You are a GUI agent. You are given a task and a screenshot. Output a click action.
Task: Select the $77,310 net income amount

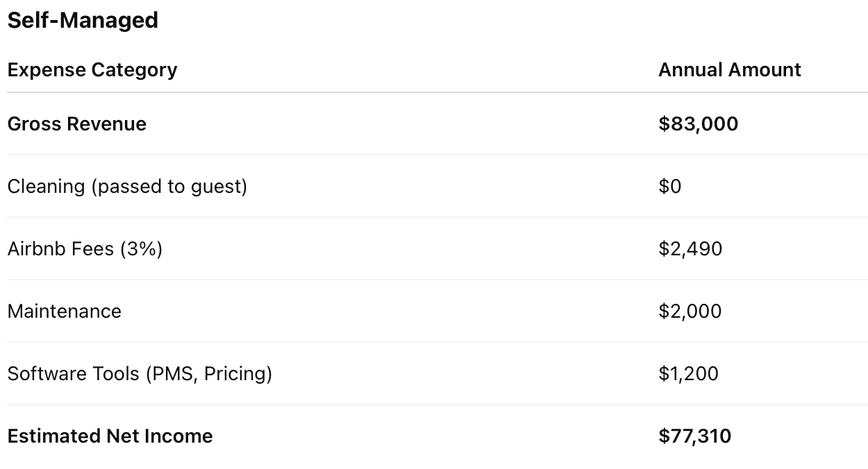694,436
